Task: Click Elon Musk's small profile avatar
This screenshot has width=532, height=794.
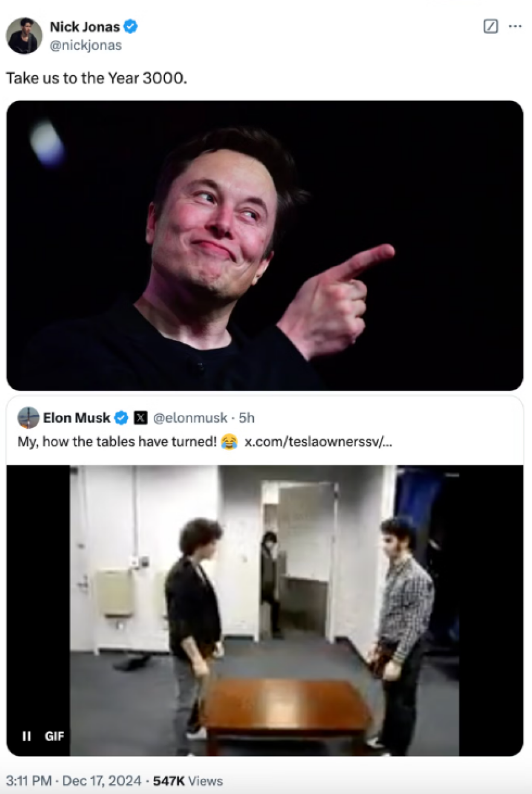Action: pyautogui.click(x=28, y=418)
